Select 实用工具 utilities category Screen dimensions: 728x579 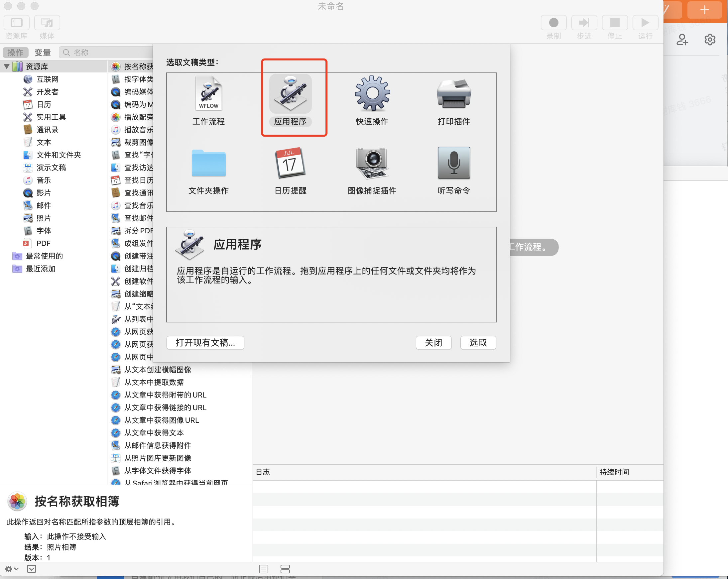pyautogui.click(x=54, y=117)
